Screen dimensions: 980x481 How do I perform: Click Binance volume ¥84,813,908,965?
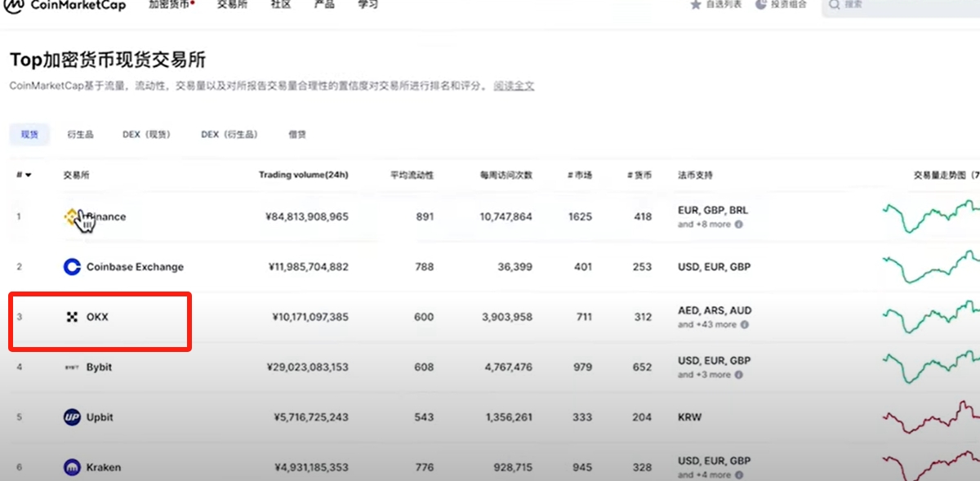coord(307,216)
